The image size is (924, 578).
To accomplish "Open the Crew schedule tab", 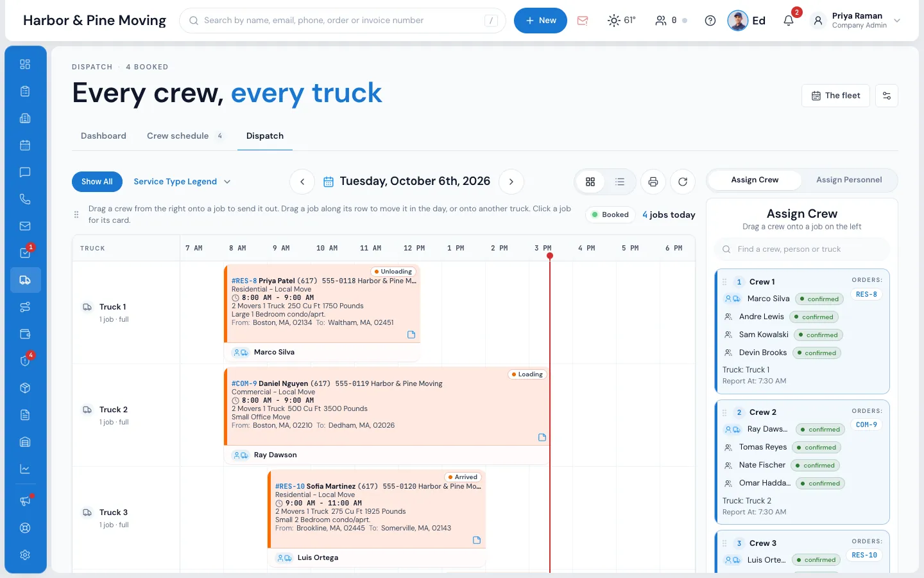I will click(185, 136).
